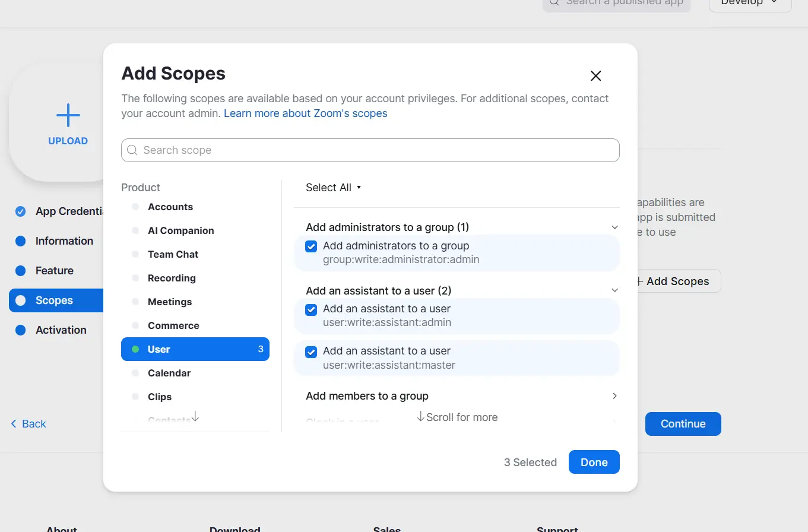Open the Develop dropdown menu
The height and width of the screenshot is (532, 808).
click(x=750, y=3)
